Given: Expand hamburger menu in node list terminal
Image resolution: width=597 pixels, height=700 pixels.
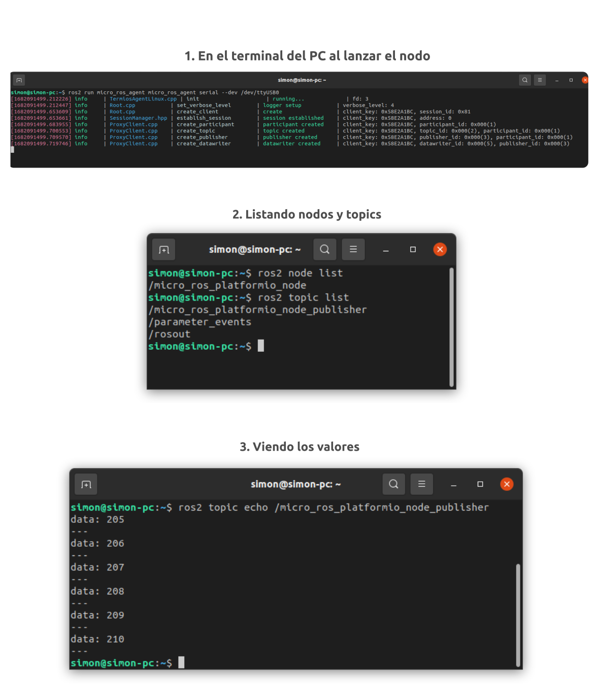Looking at the screenshot, I should (353, 249).
